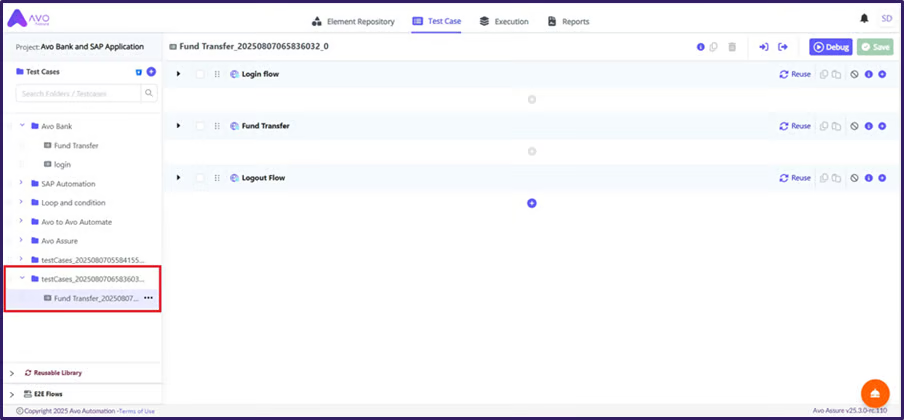Expand the SAP Automation folder
904x420 pixels.
[x=21, y=183]
